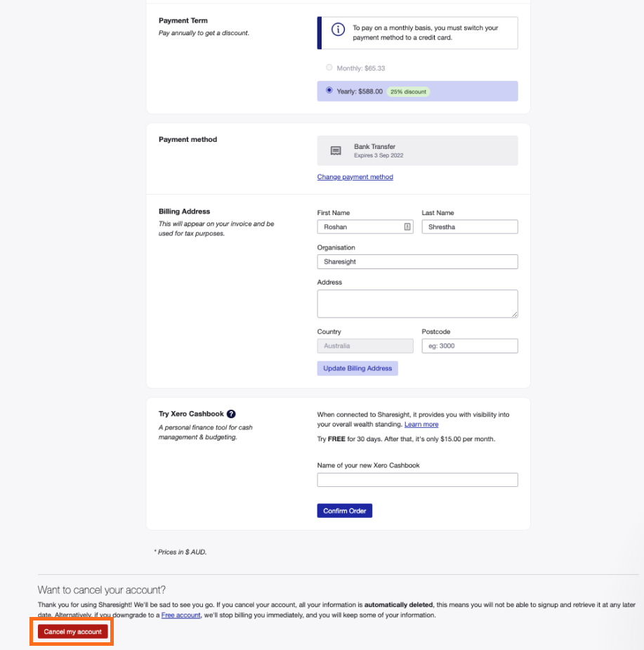Click the Country field showing Australia
This screenshot has height=650, width=644.
(x=364, y=346)
